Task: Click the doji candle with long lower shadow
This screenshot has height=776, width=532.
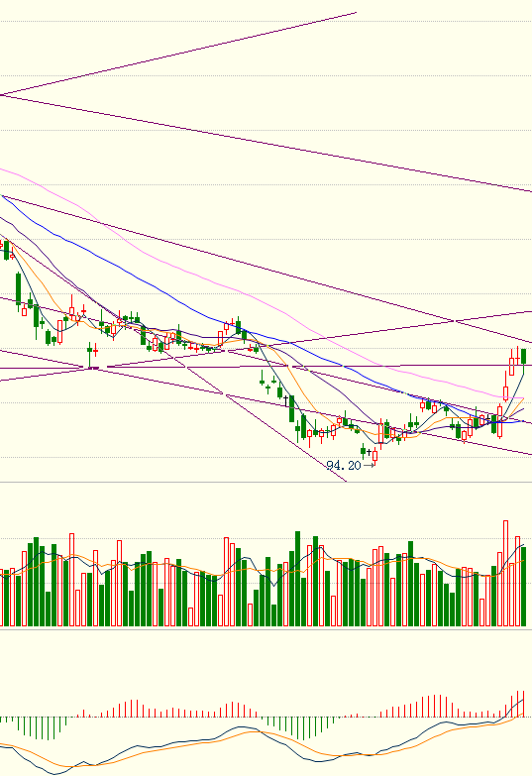Action: 89,355
